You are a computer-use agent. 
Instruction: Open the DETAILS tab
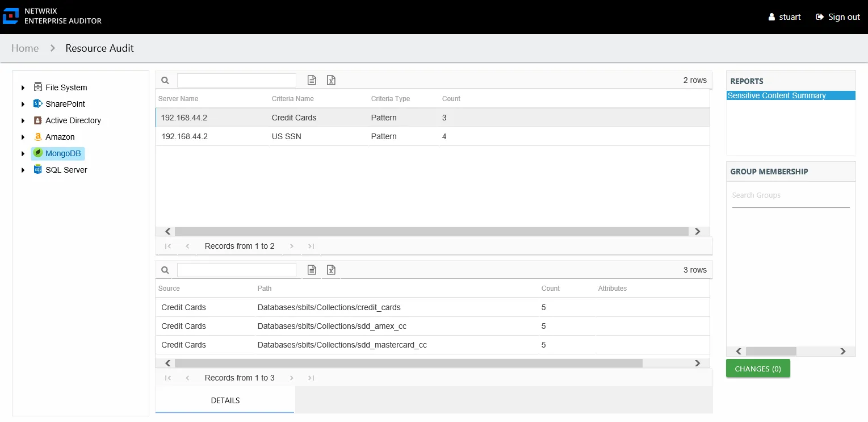225,400
